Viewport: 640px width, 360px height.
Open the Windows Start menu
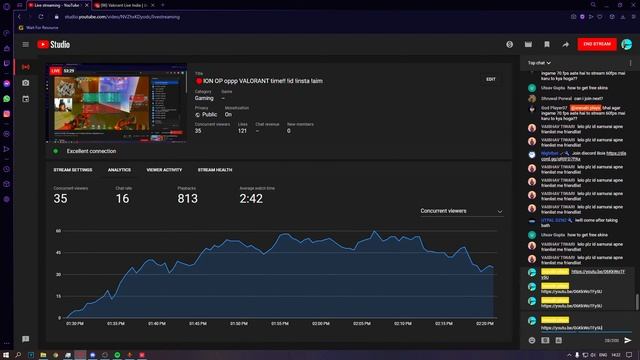point(6,355)
